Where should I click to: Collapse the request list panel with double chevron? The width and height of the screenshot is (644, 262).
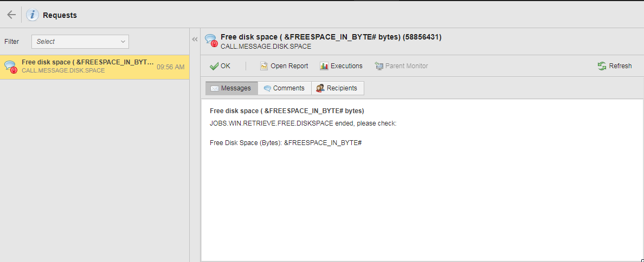pos(195,40)
